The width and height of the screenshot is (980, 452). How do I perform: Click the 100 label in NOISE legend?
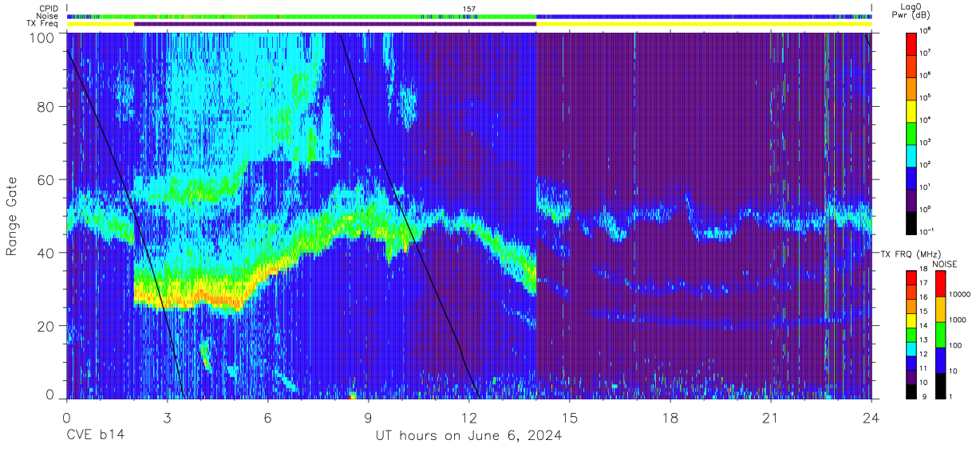956,345
